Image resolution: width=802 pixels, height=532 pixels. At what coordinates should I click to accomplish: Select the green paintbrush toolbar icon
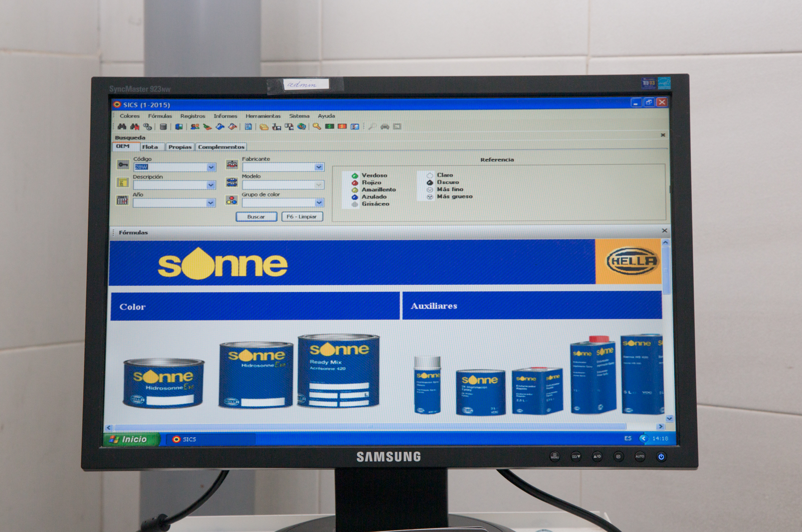(207, 127)
